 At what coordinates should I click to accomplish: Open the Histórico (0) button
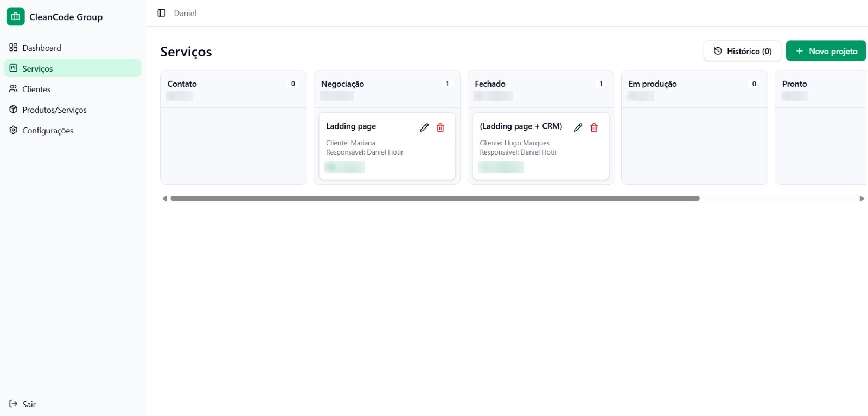tap(742, 51)
